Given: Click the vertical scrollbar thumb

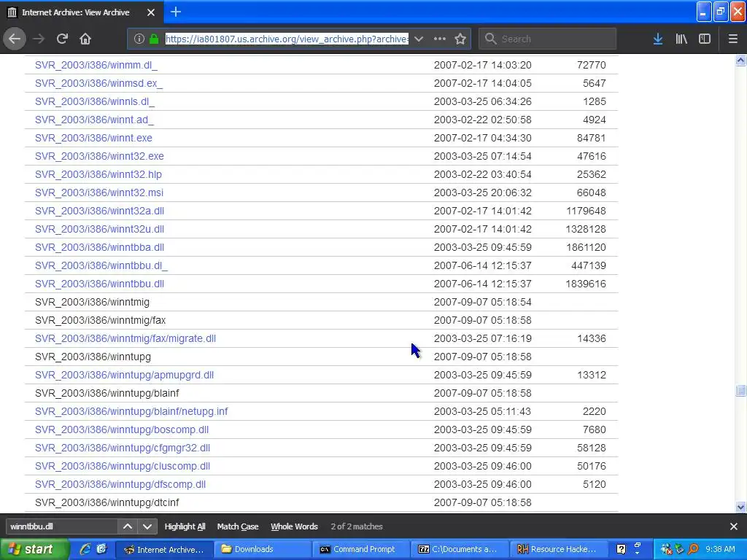Looking at the screenshot, I should point(740,391).
